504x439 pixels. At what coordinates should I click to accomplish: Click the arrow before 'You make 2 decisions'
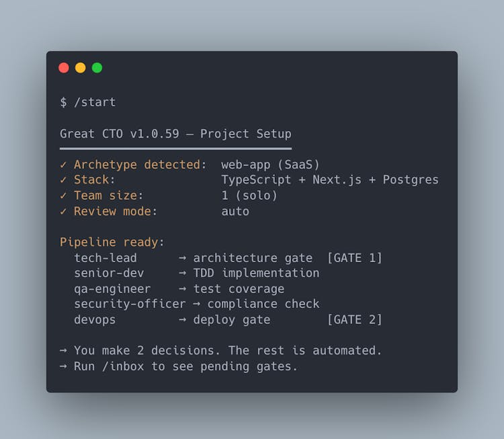63,351
